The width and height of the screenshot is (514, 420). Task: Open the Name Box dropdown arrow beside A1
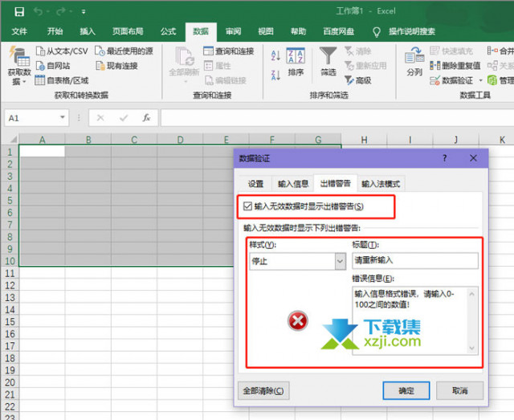click(x=74, y=117)
